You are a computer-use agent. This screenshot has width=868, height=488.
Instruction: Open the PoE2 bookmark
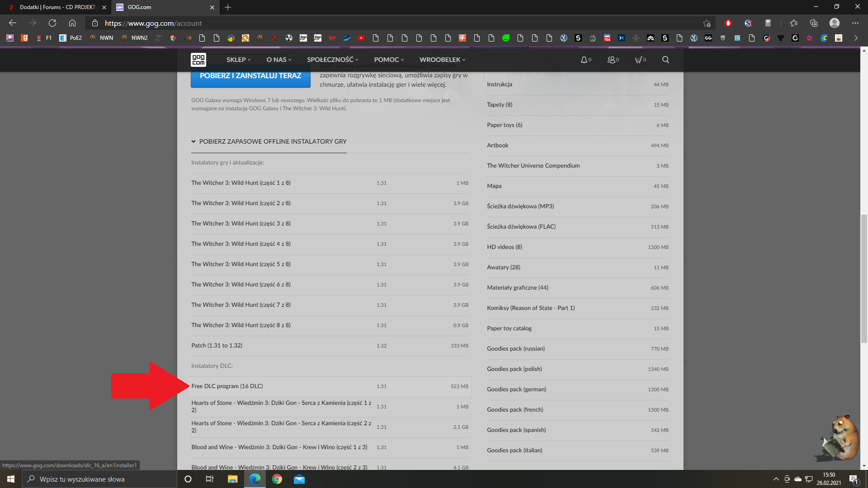[x=71, y=38]
